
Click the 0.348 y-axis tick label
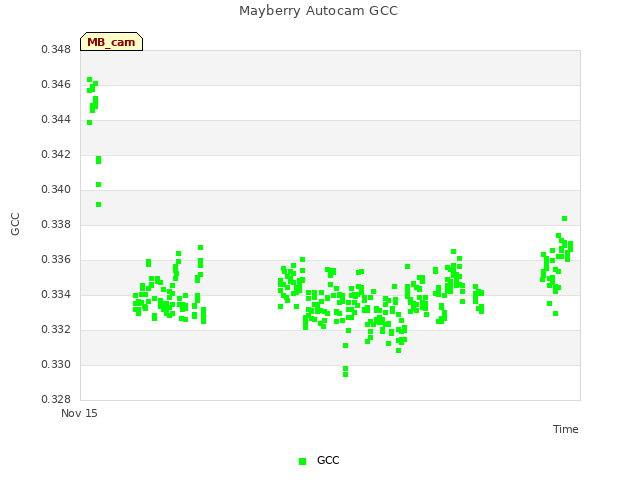pyautogui.click(x=56, y=49)
